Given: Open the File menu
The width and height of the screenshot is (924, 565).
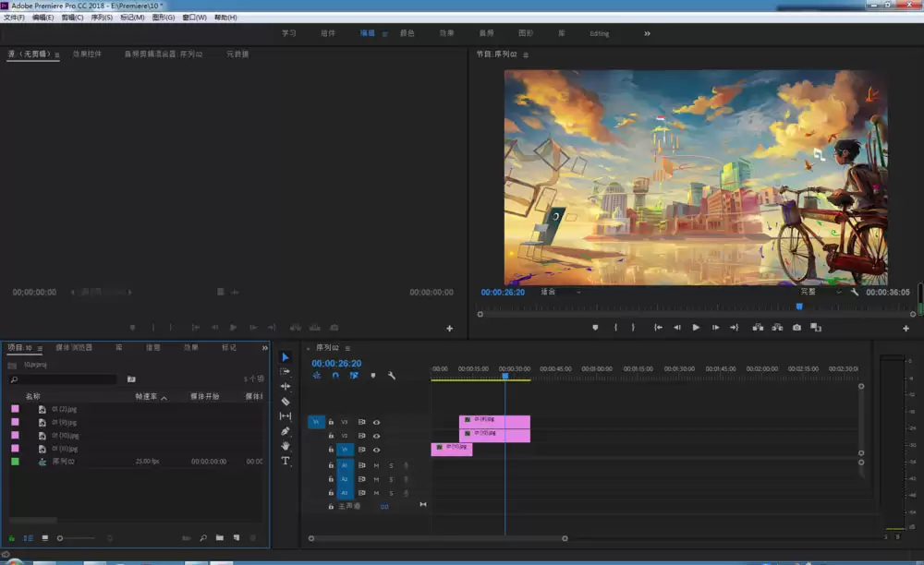Looking at the screenshot, I should (14, 18).
